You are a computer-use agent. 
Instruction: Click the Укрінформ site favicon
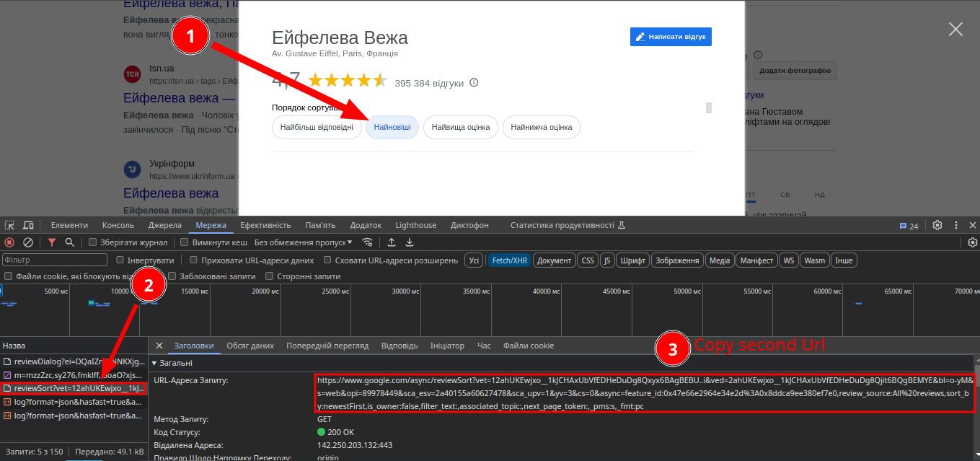coord(132,169)
